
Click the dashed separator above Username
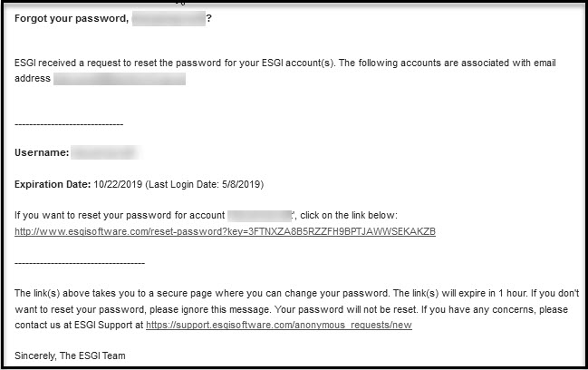[69, 124]
